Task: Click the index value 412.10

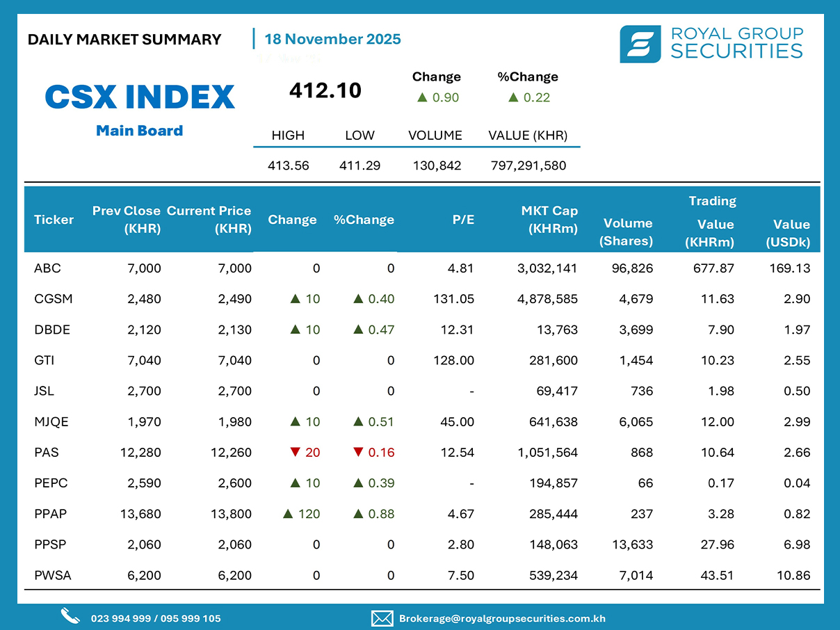Action: tap(325, 90)
